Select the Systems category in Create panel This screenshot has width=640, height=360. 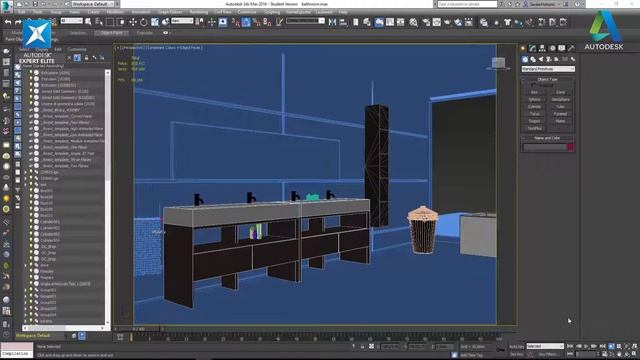coord(573,59)
